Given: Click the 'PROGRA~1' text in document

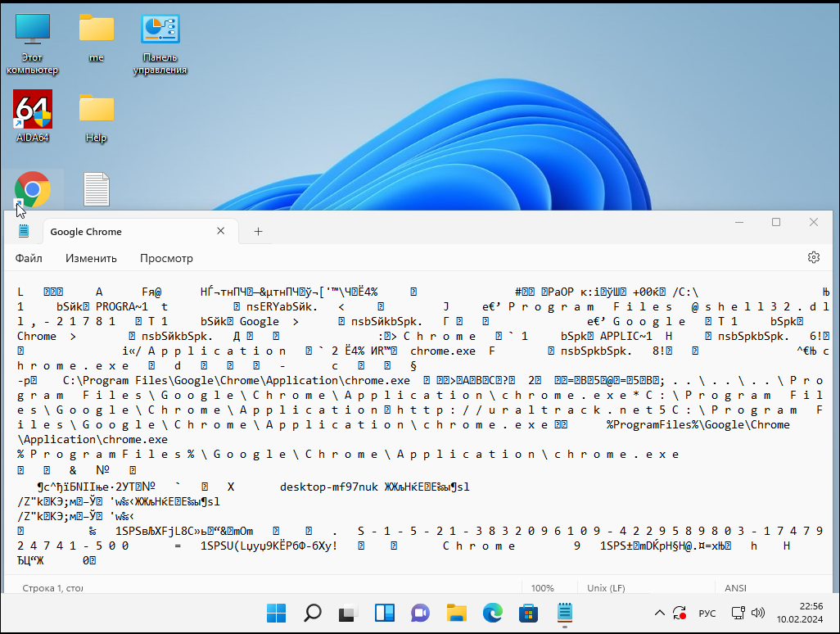Looking at the screenshot, I should (x=122, y=306).
